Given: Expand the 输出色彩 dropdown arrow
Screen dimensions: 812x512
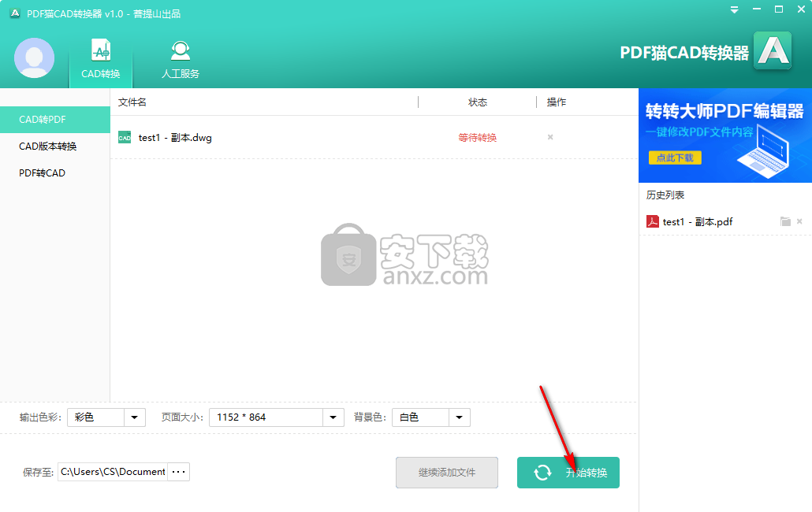Looking at the screenshot, I should pyautogui.click(x=135, y=417).
